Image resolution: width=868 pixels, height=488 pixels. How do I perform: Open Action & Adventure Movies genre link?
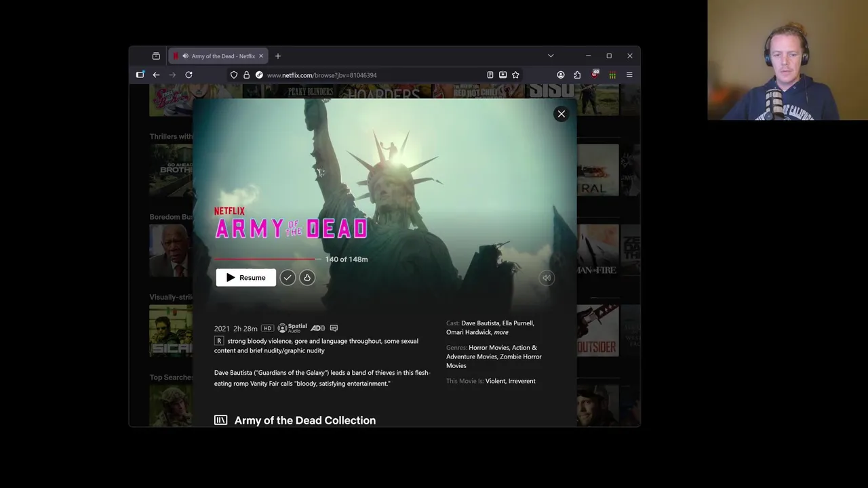pyautogui.click(x=493, y=352)
